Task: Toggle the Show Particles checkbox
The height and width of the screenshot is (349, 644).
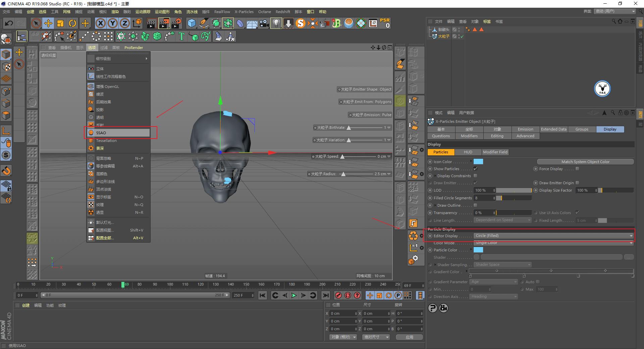Action: [476, 169]
